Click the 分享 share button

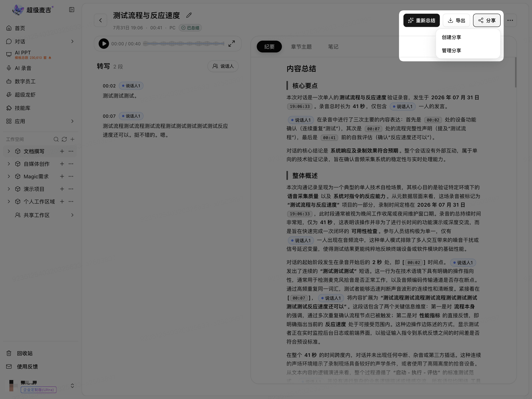pos(487,20)
